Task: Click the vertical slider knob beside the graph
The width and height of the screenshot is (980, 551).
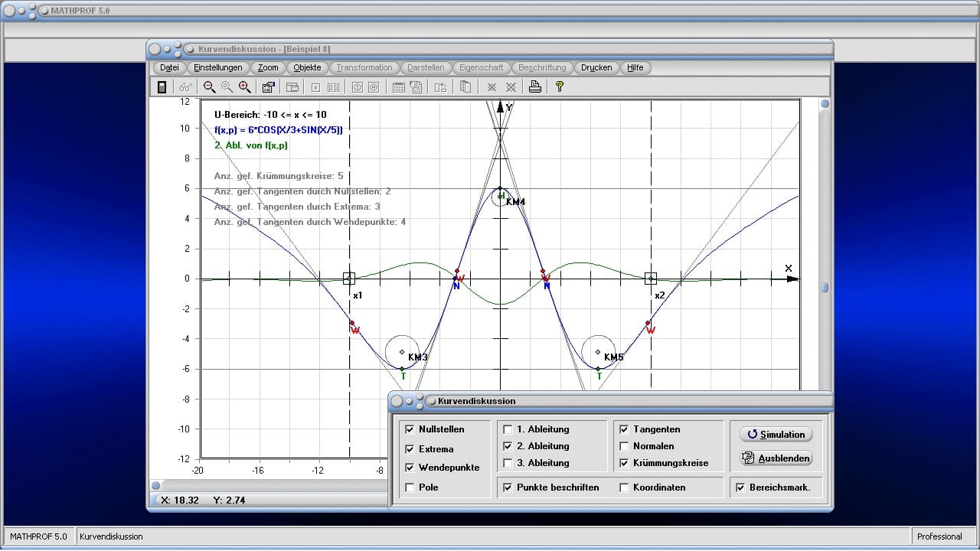Action: tap(825, 288)
